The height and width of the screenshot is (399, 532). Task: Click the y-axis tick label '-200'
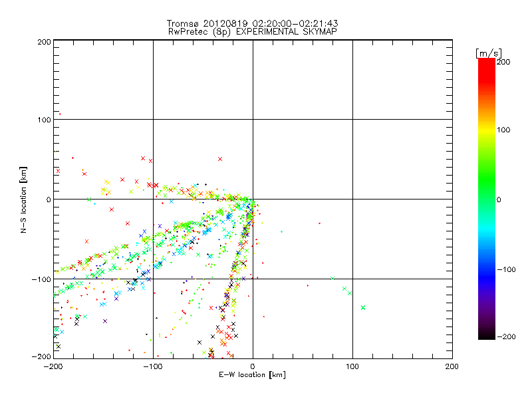pos(41,356)
